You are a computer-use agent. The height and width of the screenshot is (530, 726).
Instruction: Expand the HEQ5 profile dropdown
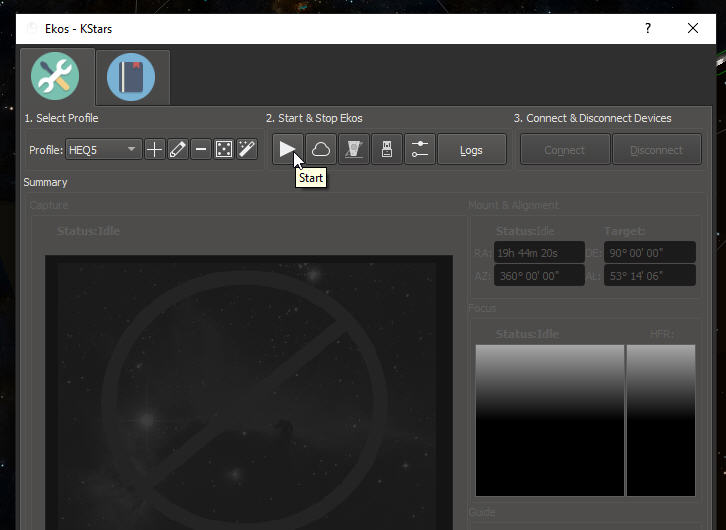pyautogui.click(x=104, y=150)
